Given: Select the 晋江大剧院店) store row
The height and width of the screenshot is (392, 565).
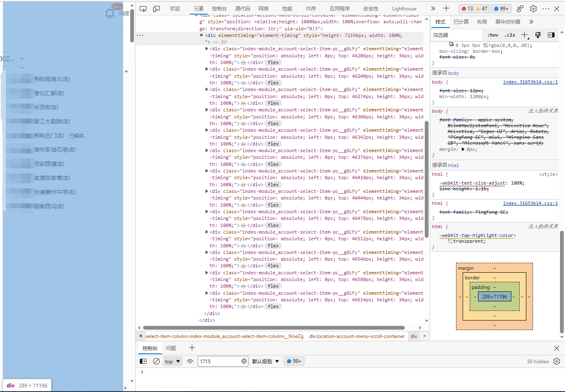Looking at the screenshot, I should coord(62,121).
